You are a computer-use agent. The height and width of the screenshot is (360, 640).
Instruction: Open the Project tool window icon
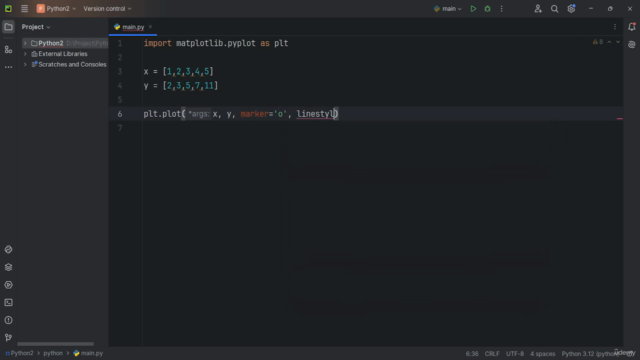tap(8, 27)
